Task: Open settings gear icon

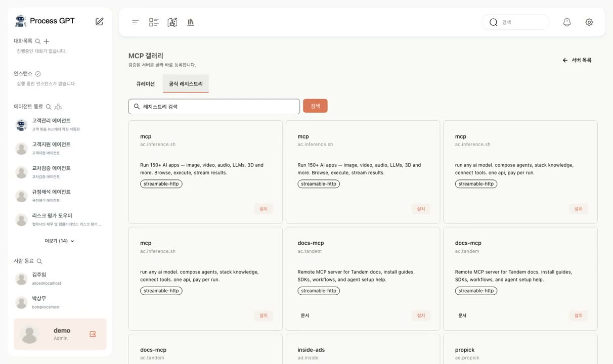Action: point(589,22)
